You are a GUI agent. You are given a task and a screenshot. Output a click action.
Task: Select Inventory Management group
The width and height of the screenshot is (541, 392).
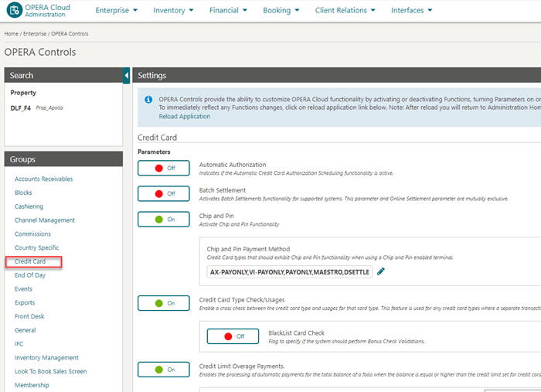(x=46, y=358)
